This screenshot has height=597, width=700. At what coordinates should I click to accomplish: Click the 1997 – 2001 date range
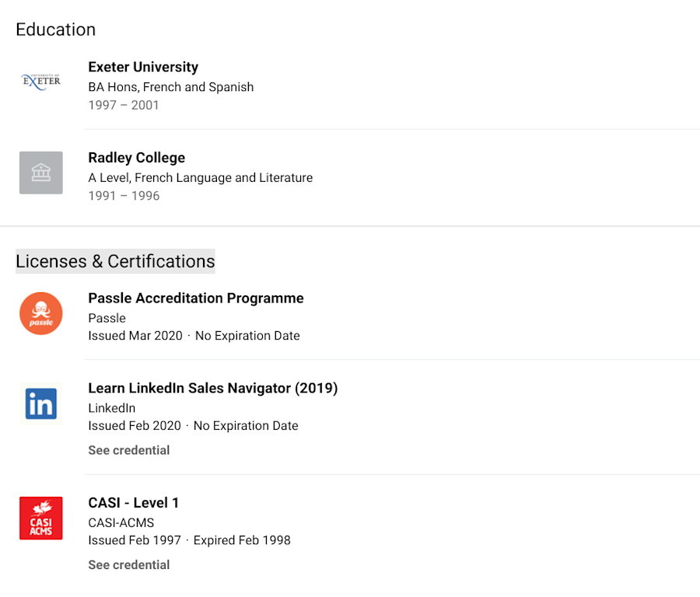(x=124, y=105)
